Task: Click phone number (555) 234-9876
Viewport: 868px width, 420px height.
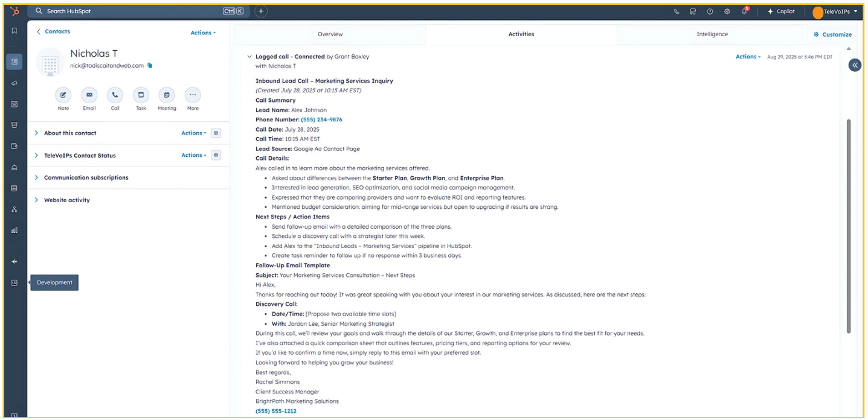Action: 321,119
